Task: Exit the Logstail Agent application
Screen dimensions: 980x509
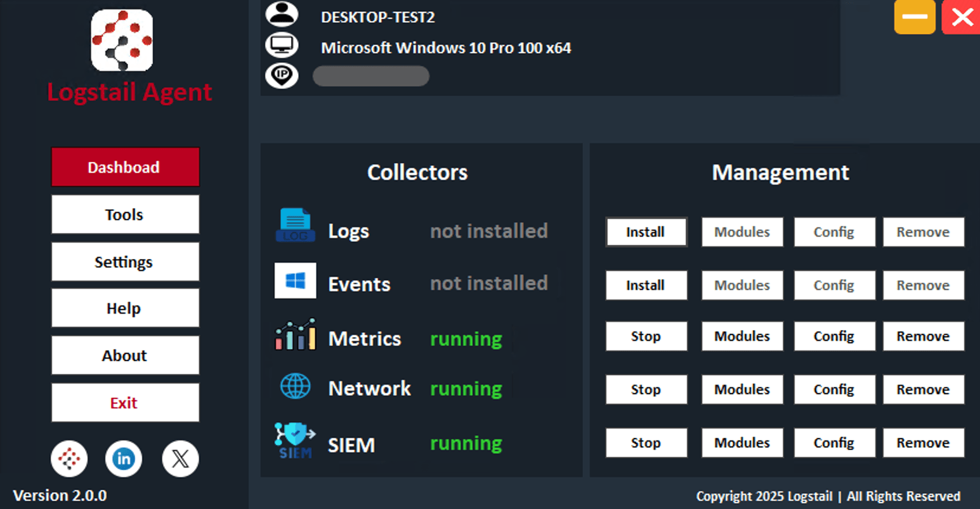Action: (x=125, y=402)
